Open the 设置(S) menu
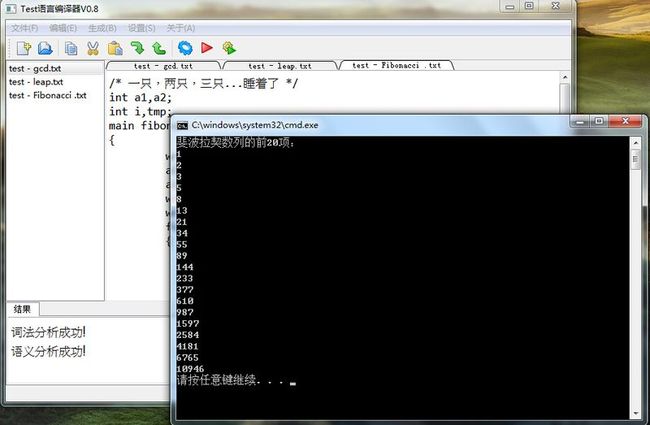 141,28
